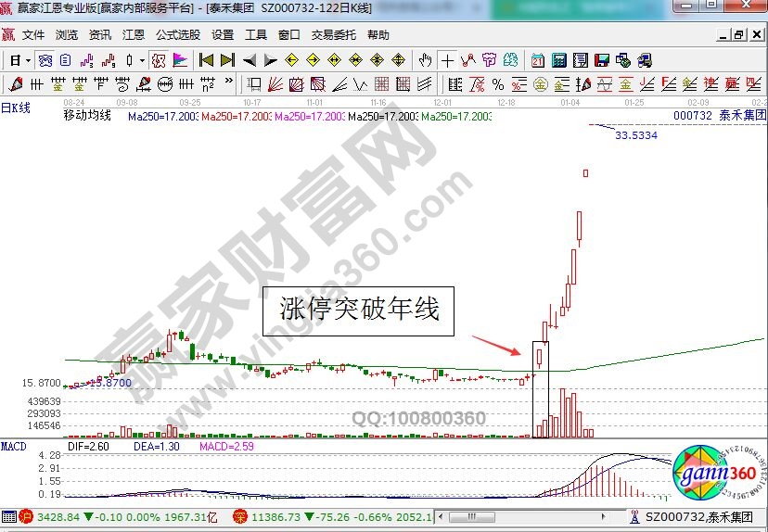Click the percent sign drawing tool
Viewport: 768px width, 532px height.
pos(498,84)
